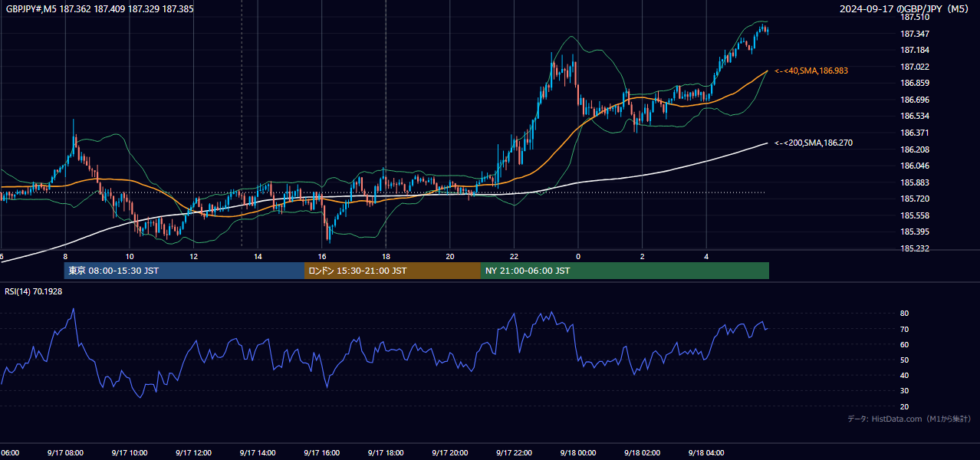Viewport: 980px width, 460px height.
Task: Click price axis value 186.208
Action: coord(915,149)
